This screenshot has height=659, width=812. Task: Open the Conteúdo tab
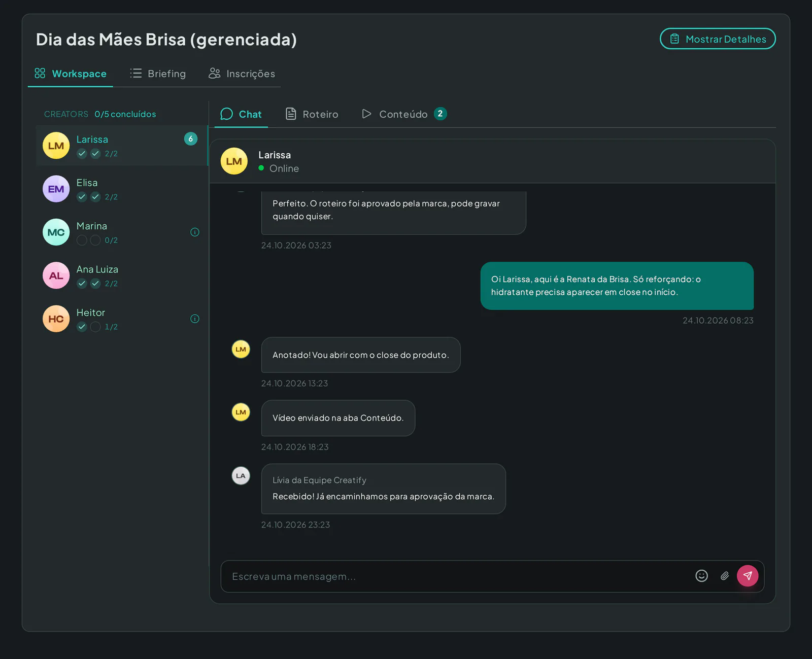pos(404,114)
